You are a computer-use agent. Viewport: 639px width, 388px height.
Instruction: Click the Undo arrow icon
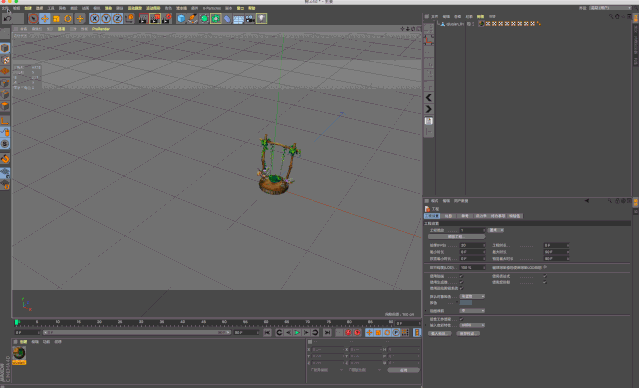coord(7,18)
